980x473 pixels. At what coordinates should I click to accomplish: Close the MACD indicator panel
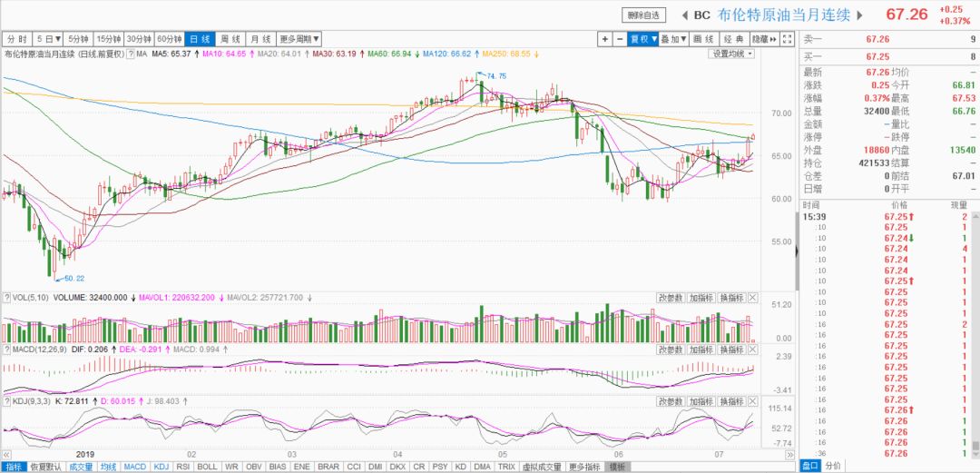tap(752, 349)
